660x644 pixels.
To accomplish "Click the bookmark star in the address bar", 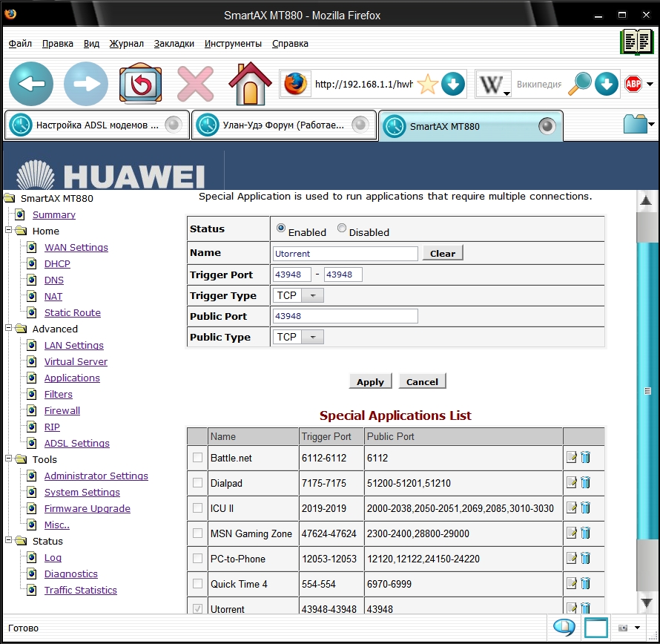I will tap(426, 84).
